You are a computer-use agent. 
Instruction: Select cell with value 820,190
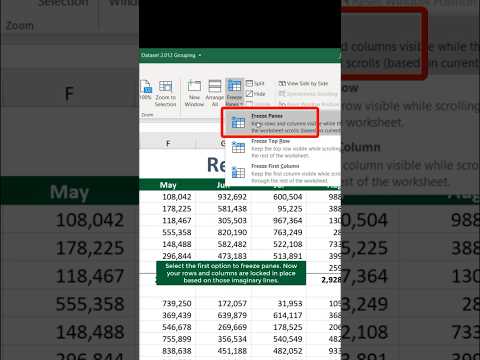[x=225, y=232]
